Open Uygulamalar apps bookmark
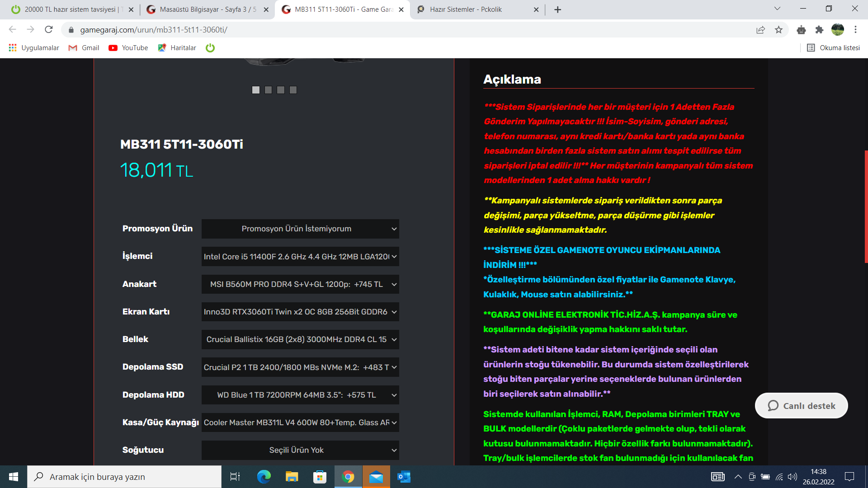The image size is (868, 488). [34, 48]
